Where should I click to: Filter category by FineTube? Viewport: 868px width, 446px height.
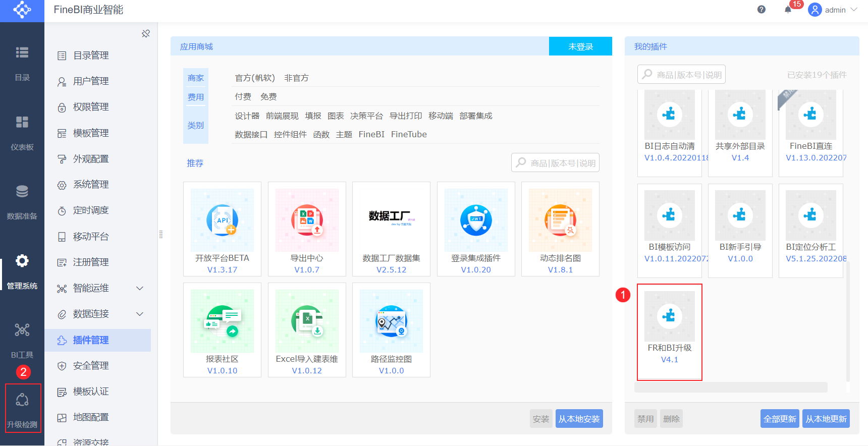409,134
